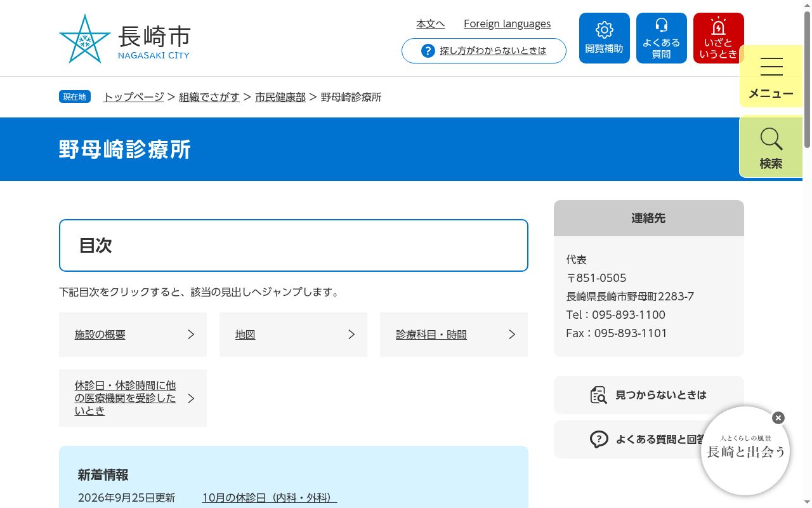Go to 組織でさがす breadcrumb

(209, 97)
